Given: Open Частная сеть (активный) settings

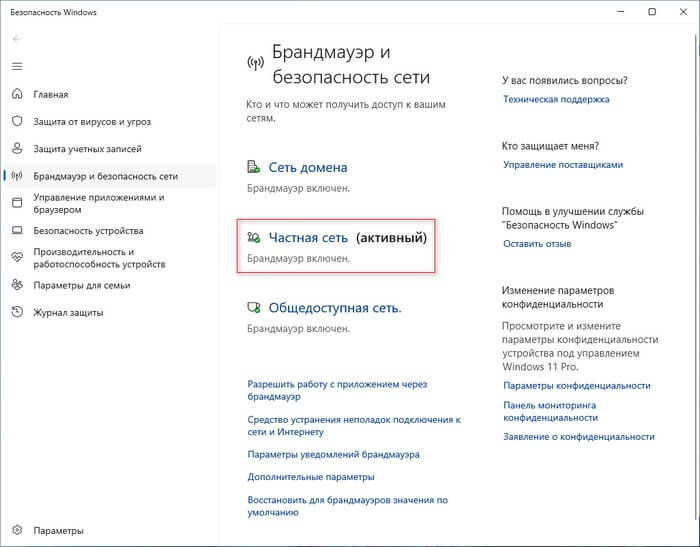Looking at the screenshot, I should (308, 238).
